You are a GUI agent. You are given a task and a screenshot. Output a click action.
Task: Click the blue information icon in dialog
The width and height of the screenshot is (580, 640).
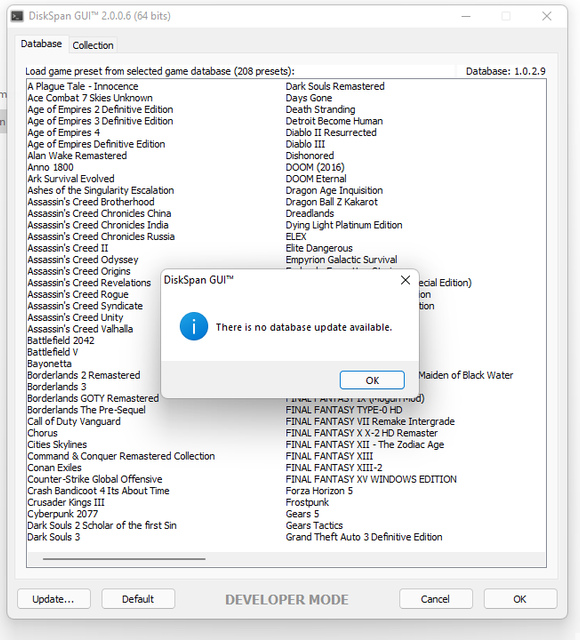click(194, 327)
